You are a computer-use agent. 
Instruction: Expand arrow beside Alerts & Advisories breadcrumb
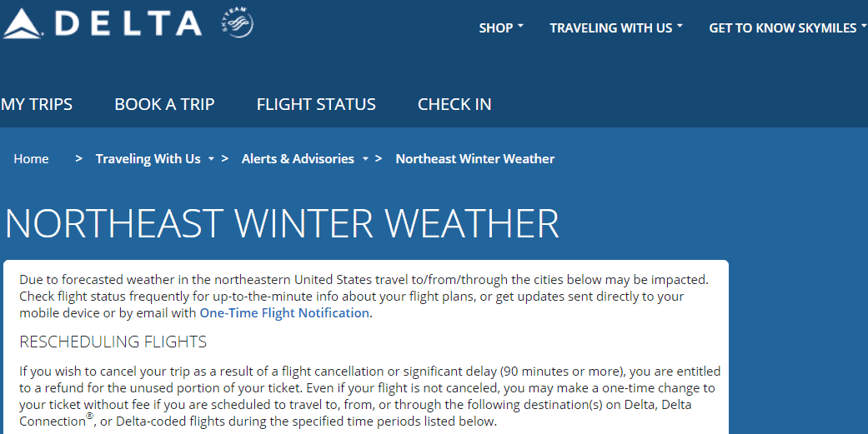coord(365,159)
